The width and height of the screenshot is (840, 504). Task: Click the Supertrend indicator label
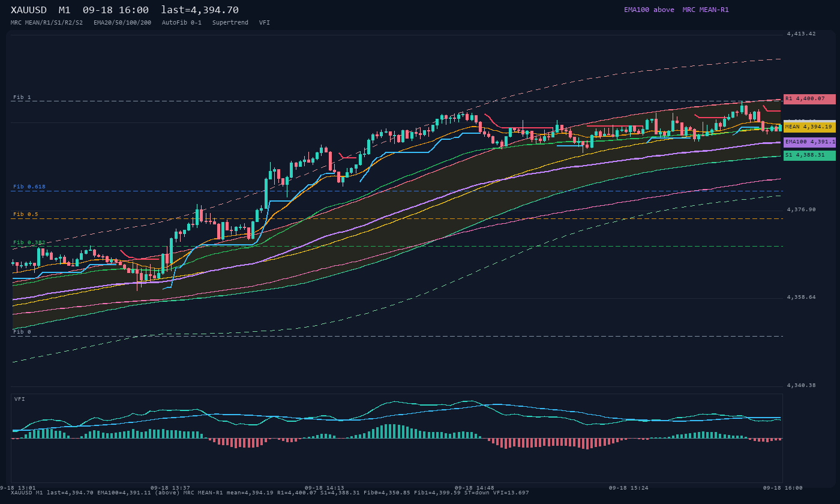point(230,23)
